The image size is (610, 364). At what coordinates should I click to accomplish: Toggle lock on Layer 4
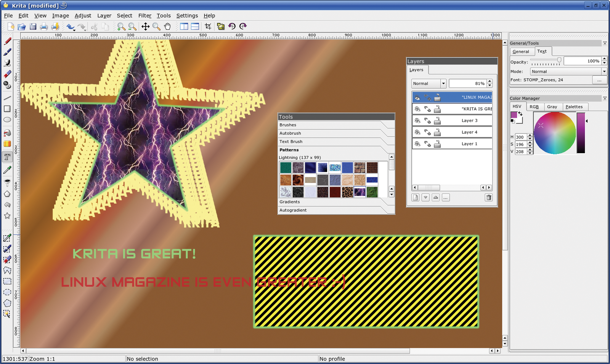pyautogui.click(x=437, y=132)
